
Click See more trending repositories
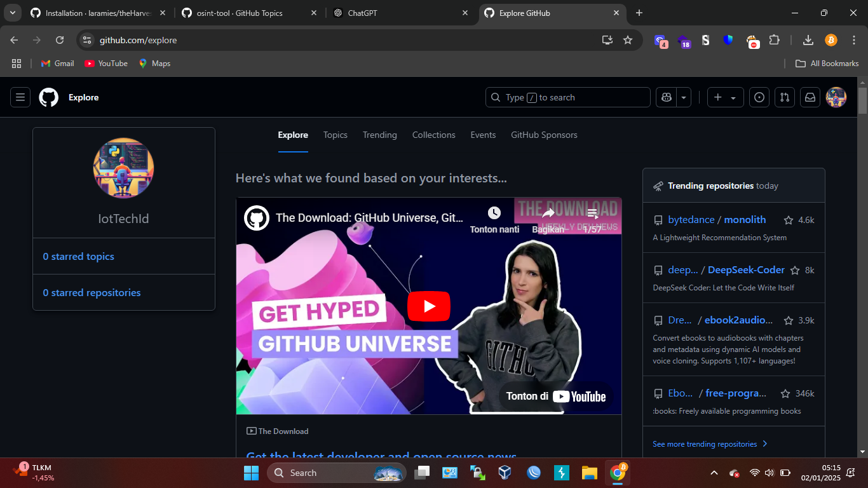tap(710, 444)
